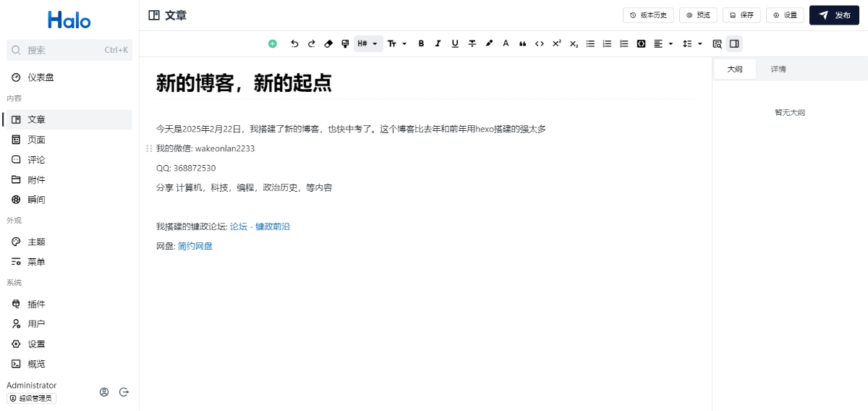Clear formatting with the eraser icon

tap(328, 43)
